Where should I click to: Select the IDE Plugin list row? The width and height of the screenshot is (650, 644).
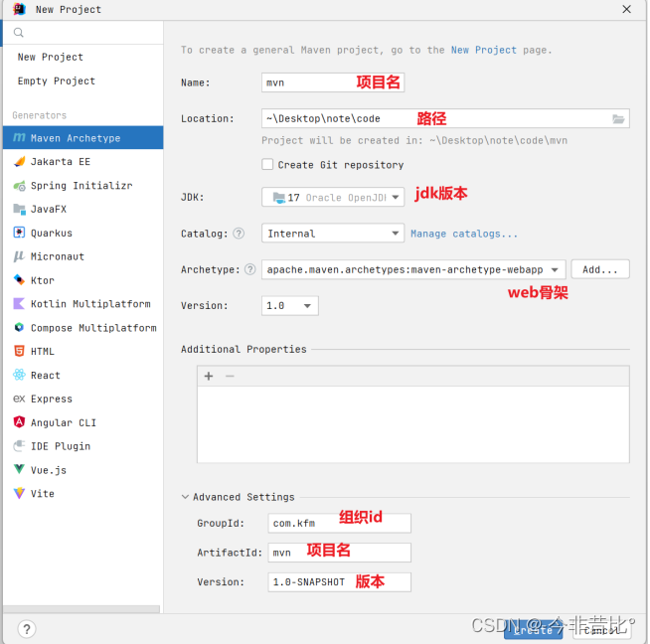(82, 446)
